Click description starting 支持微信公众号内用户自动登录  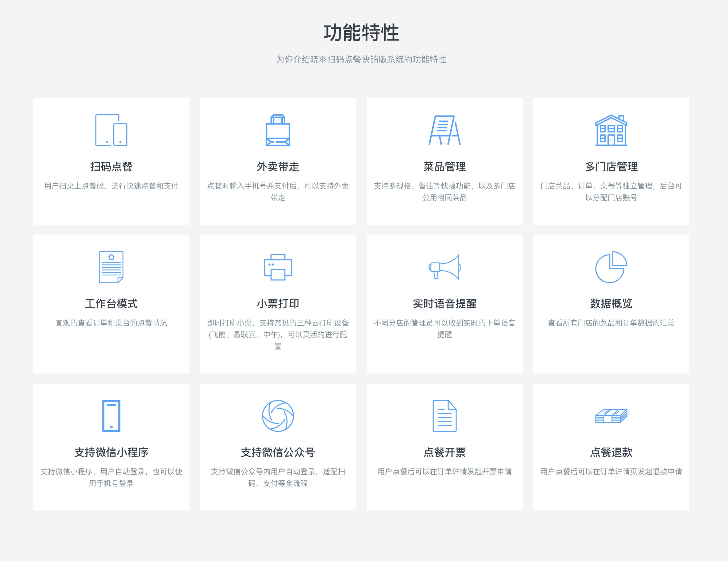278,477
